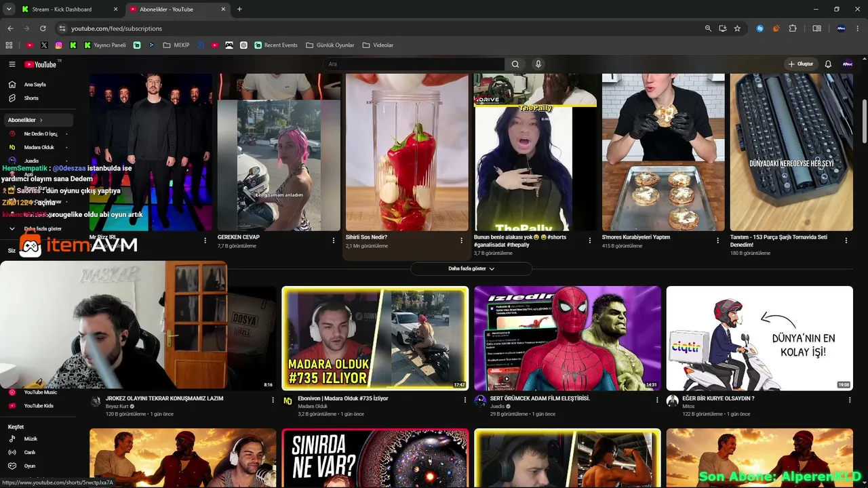Open YouTube Music from the sidebar
The image size is (868, 488).
point(37,392)
